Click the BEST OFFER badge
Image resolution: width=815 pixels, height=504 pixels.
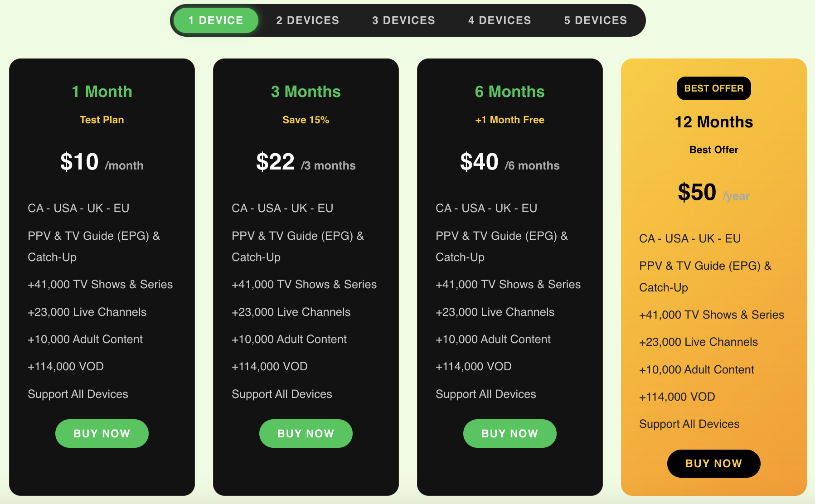tap(713, 88)
